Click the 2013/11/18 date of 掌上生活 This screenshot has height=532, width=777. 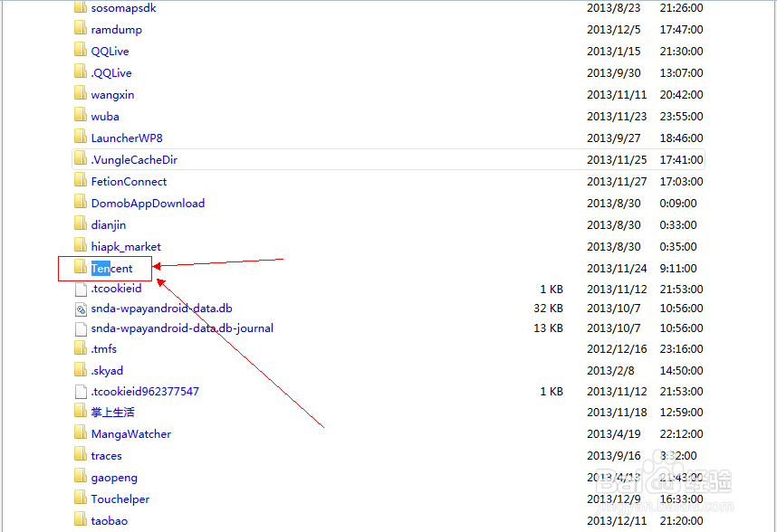click(x=617, y=413)
